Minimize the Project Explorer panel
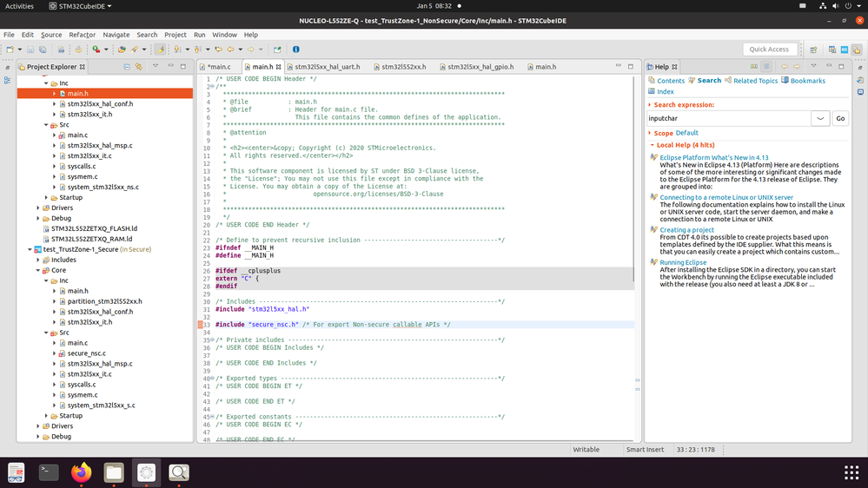The height and width of the screenshot is (488, 868). coord(170,66)
